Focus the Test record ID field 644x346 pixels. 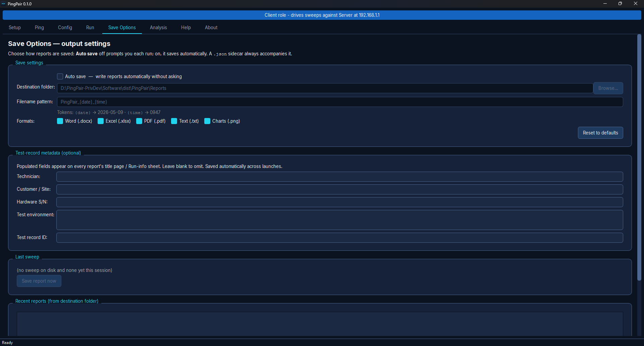click(340, 238)
